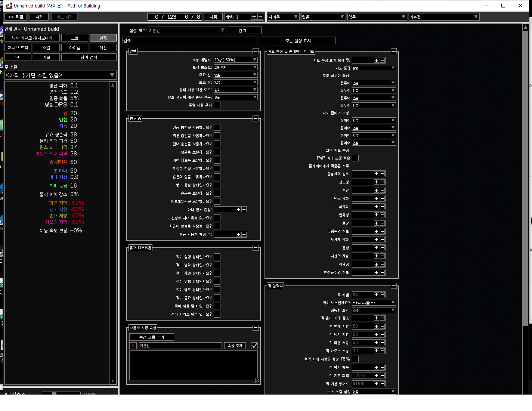The image size is (532, 411).
Task: Open the 저항 페널티 dropdown
Action: point(236,60)
